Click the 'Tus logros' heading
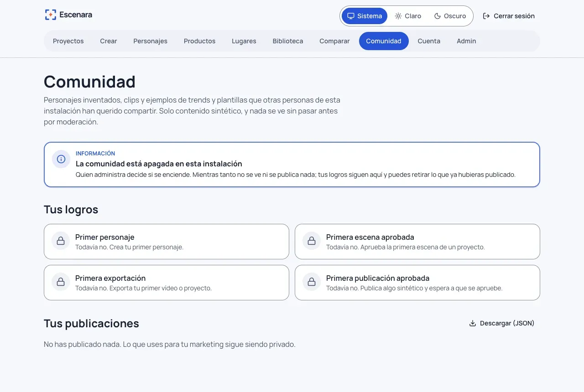This screenshot has width=584, height=392. [x=71, y=210]
